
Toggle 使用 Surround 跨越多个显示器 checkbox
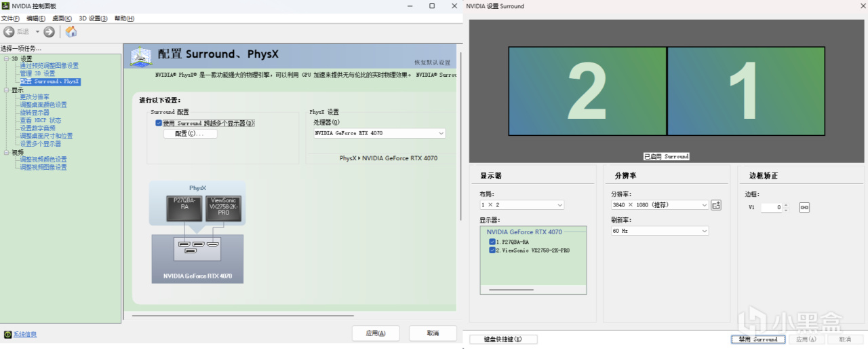coord(159,123)
